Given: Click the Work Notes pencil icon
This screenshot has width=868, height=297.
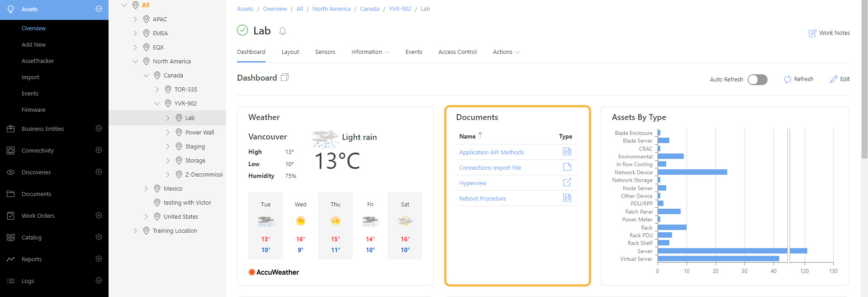Looking at the screenshot, I should click(813, 33).
